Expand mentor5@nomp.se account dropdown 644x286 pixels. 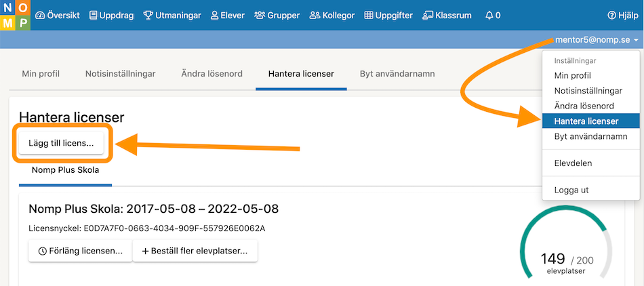[x=597, y=40]
